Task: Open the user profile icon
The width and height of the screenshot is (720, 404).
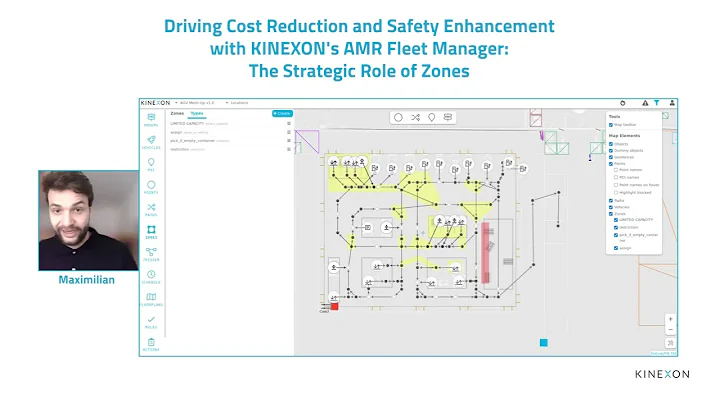Action: [672, 103]
